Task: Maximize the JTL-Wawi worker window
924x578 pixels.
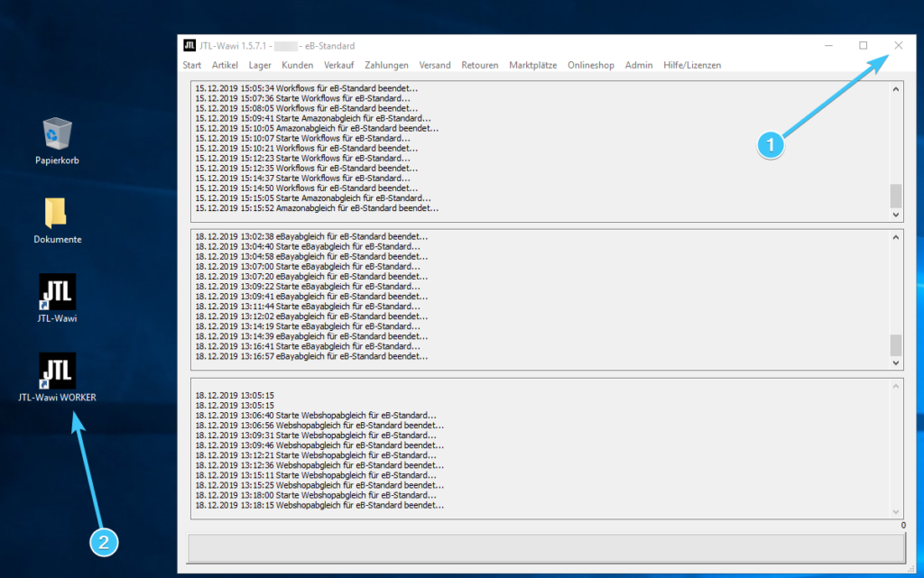Action: (864, 45)
